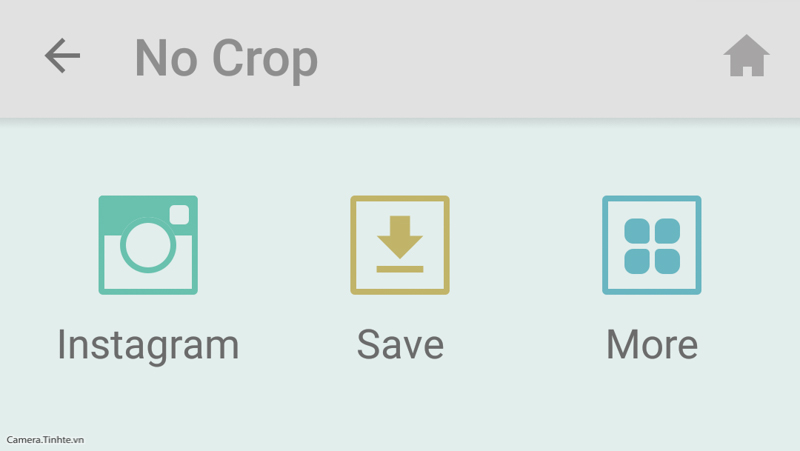
Task: Click the lens circle of Instagram camera icon
Action: coord(148,245)
